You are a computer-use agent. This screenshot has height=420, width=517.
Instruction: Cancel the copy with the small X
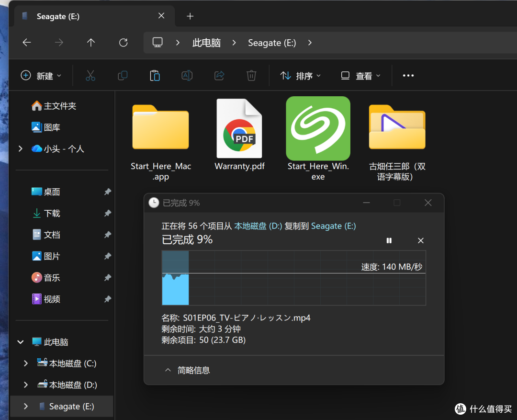coord(421,240)
